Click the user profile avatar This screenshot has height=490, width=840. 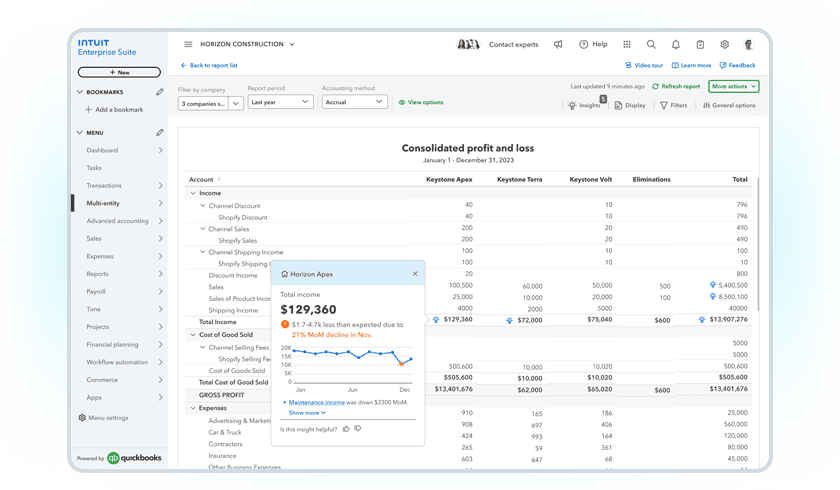(749, 44)
